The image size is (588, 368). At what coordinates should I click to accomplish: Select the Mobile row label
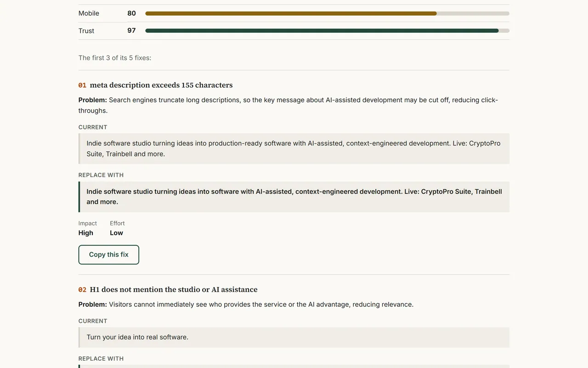89,13
